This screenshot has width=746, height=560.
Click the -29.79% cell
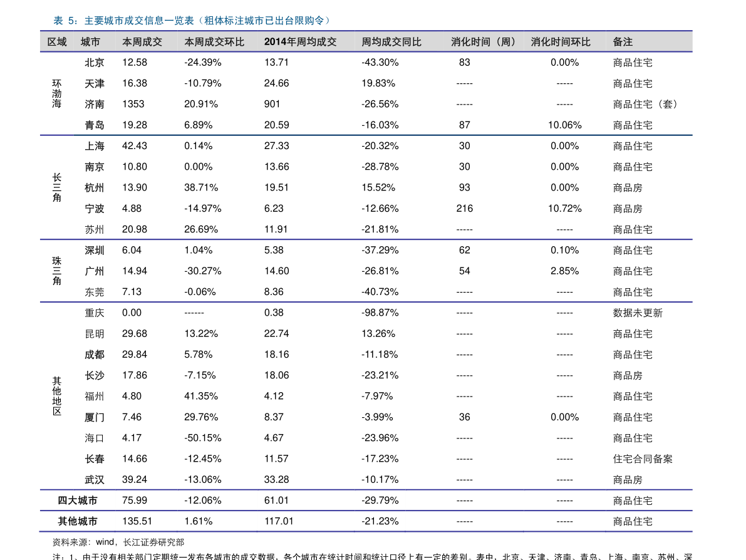[380, 500]
